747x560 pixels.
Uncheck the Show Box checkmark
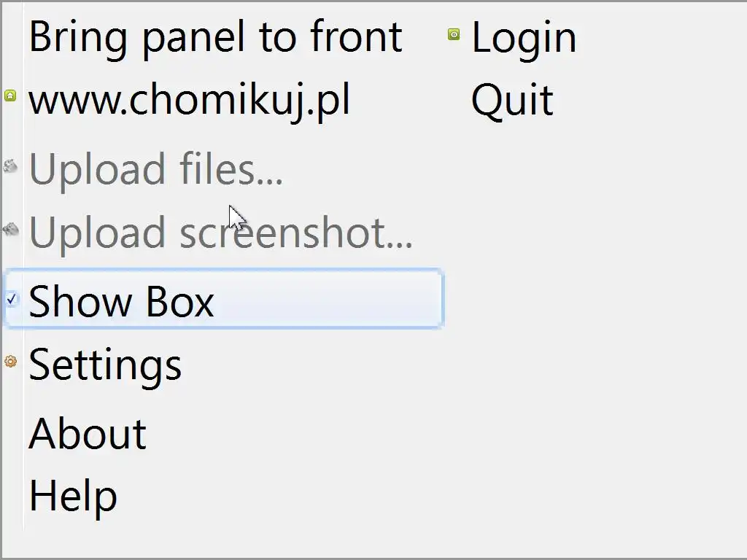click(12, 299)
